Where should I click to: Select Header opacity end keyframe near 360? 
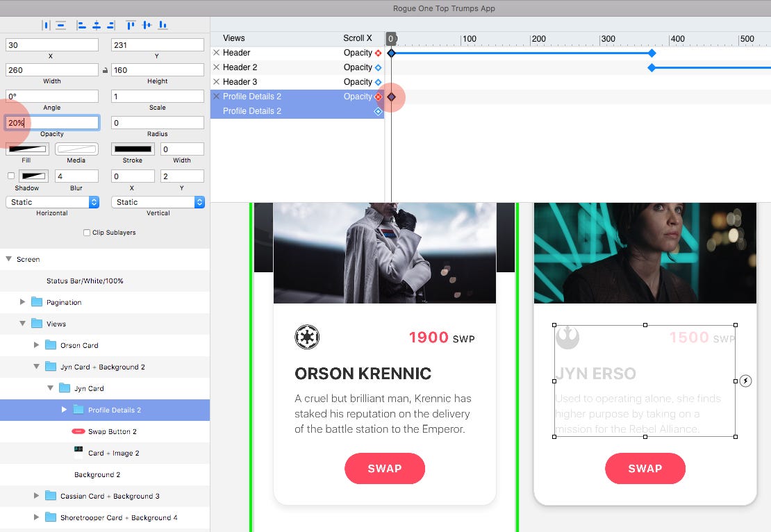tap(652, 53)
